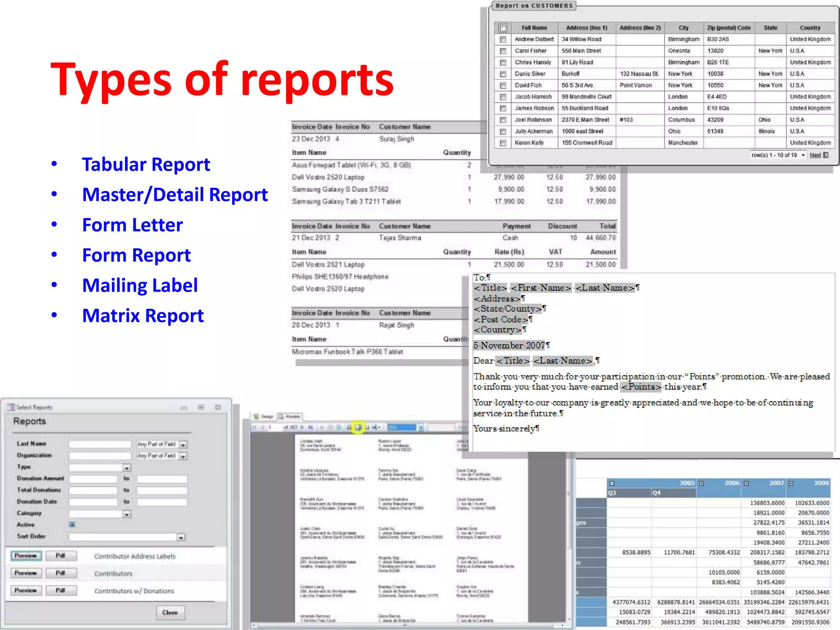Click the vertical scrollbar of label preview
The height and width of the screenshot is (630, 840).
point(568,537)
